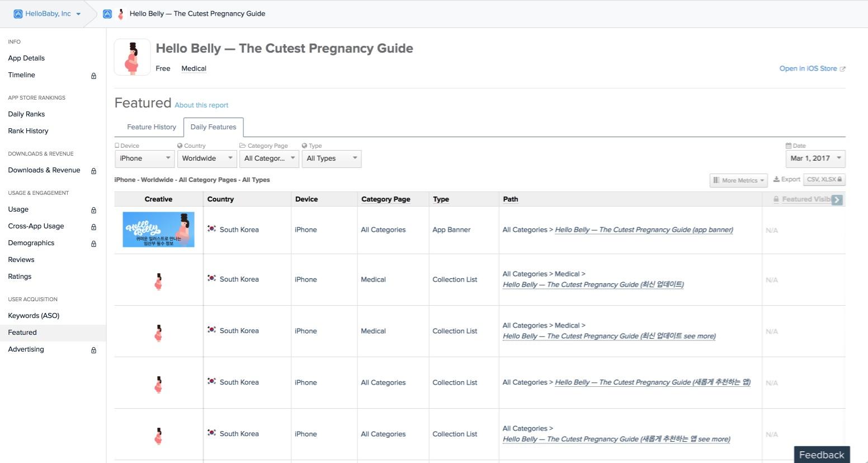Go to App Details in sidebar
This screenshot has height=463, width=868.
(26, 58)
